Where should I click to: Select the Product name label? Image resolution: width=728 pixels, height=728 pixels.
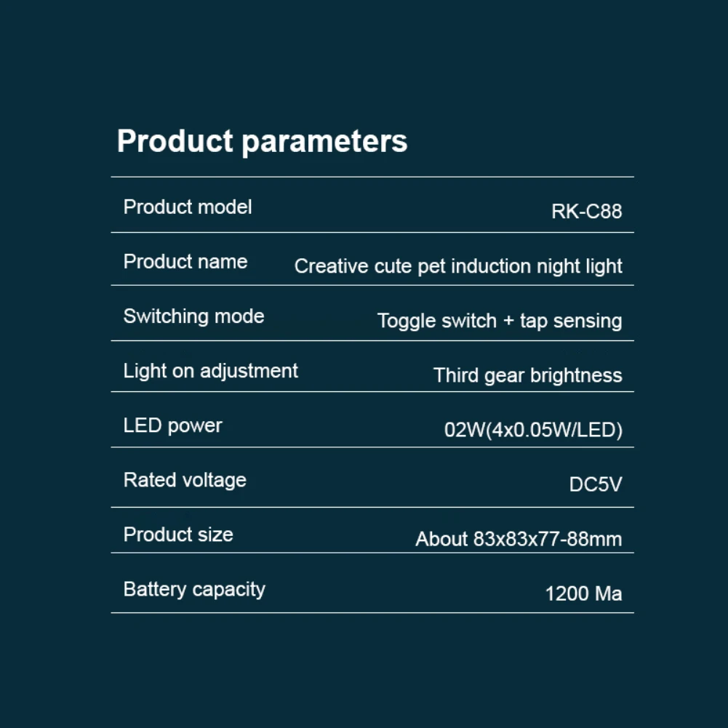pyautogui.click(x=185, y=262)
